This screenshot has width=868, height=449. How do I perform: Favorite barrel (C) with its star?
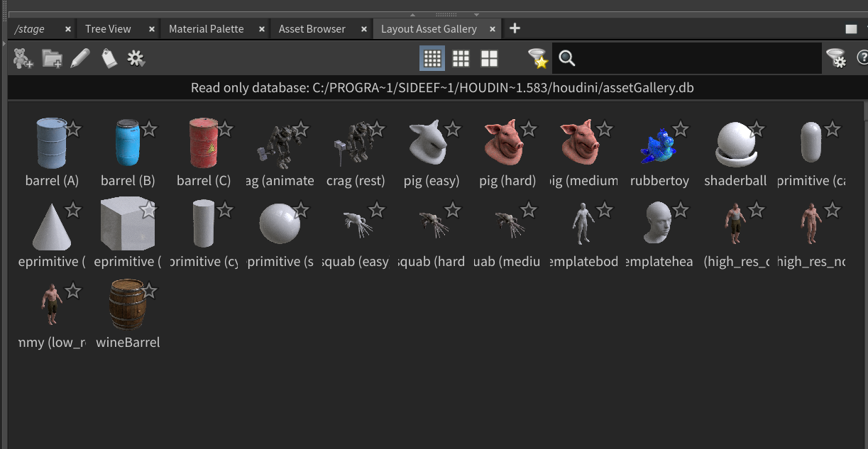tap(225, 128)
